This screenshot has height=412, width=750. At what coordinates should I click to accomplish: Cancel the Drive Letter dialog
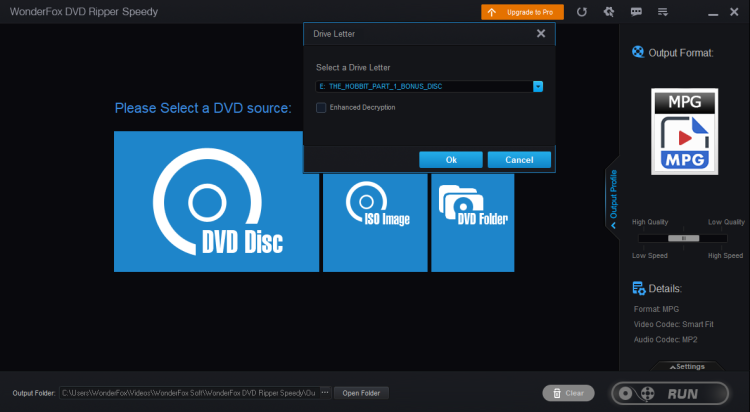point(519,160)
